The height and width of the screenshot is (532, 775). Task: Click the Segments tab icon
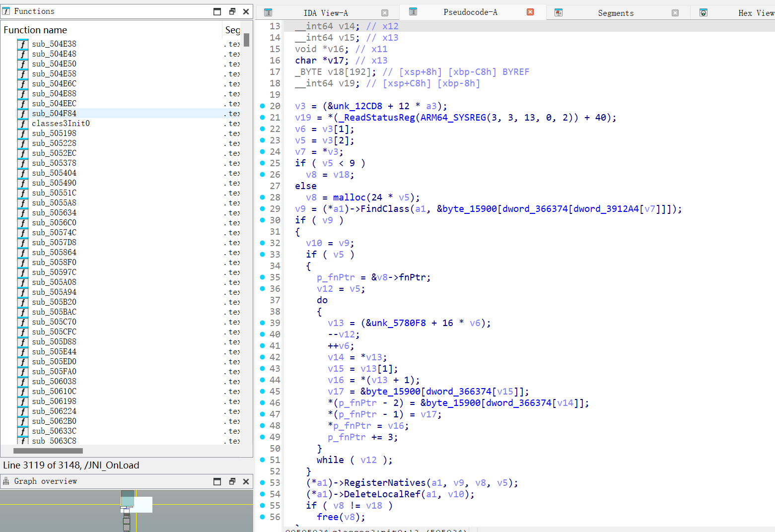(559, 13)
